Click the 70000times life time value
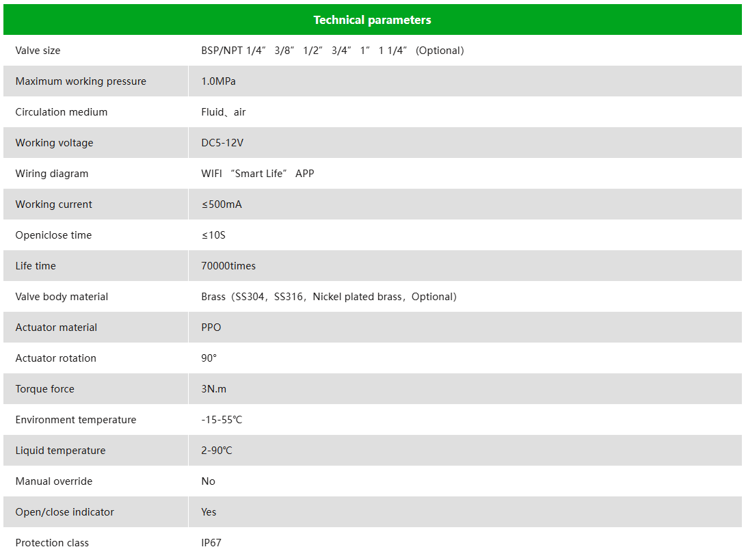This screenshot has height=560, width=746. (228, 266)
